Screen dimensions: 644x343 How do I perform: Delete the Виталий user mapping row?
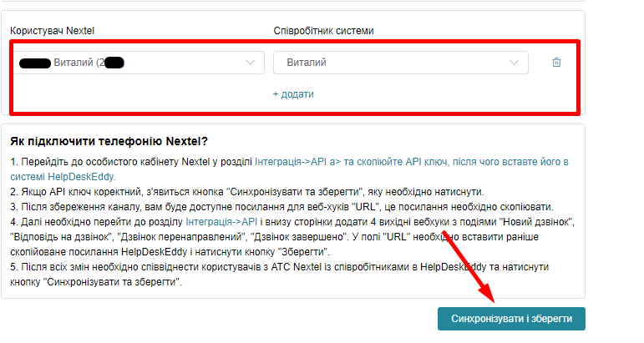click(556, 63)
